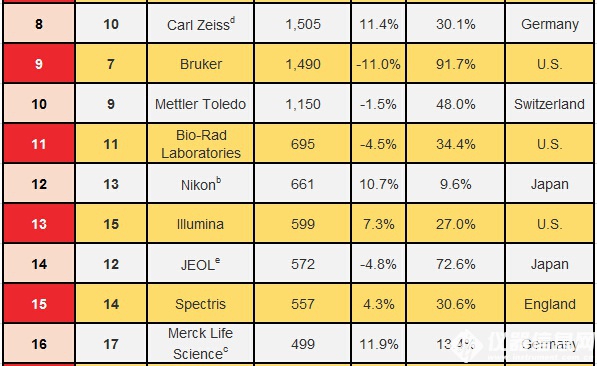Click the Nikon company cell
This screenshot has width=597, height=366.
point(201,184)
